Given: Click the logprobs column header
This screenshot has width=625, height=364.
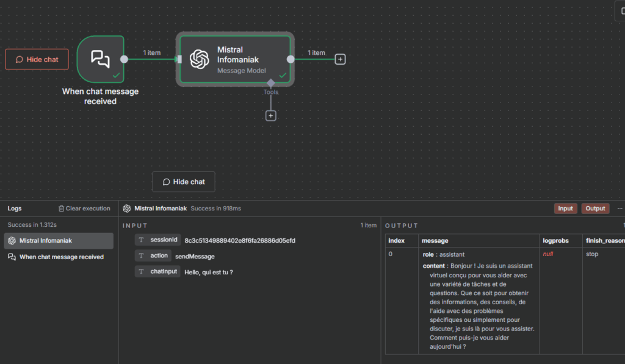Looking at the screenshot, I should point(555,241).
